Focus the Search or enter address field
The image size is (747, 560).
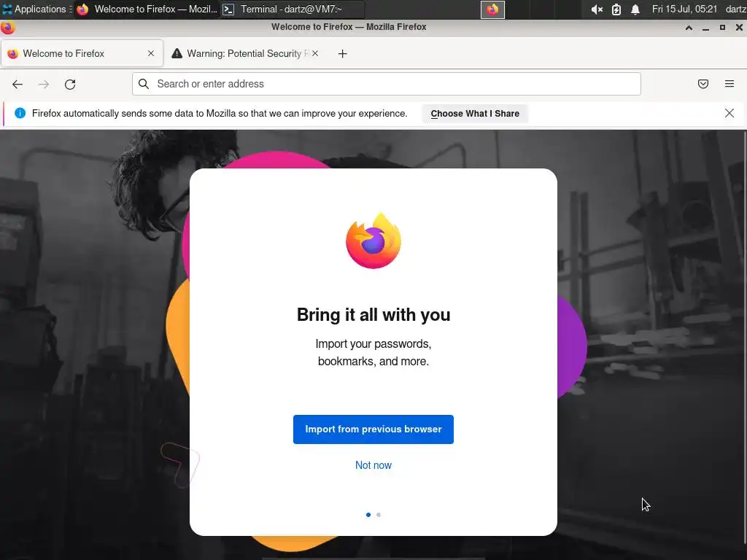click(387, 84)
